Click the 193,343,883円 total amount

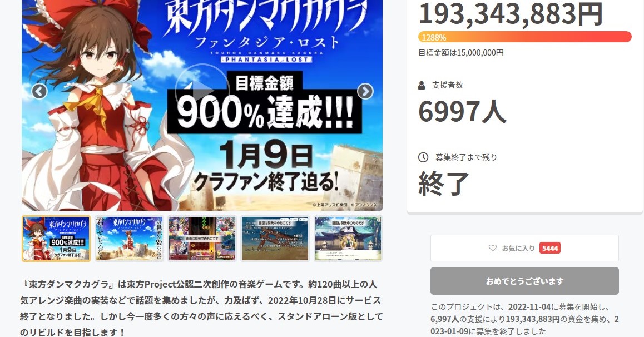511,13
